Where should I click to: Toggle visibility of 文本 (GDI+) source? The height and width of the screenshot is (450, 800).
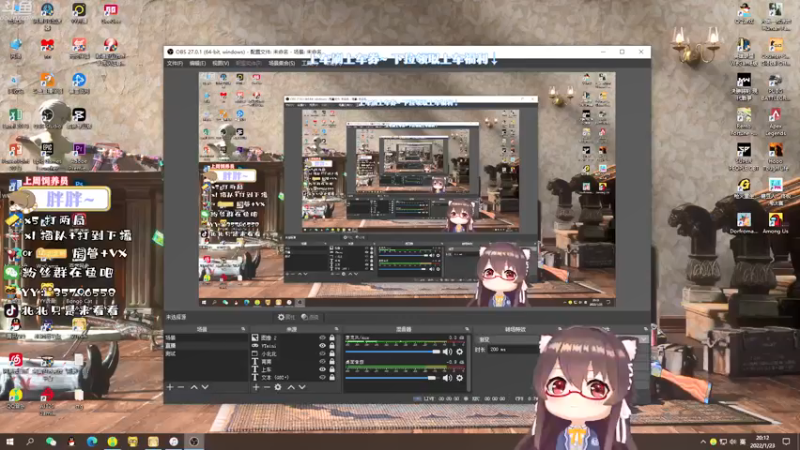pos(322,378)
